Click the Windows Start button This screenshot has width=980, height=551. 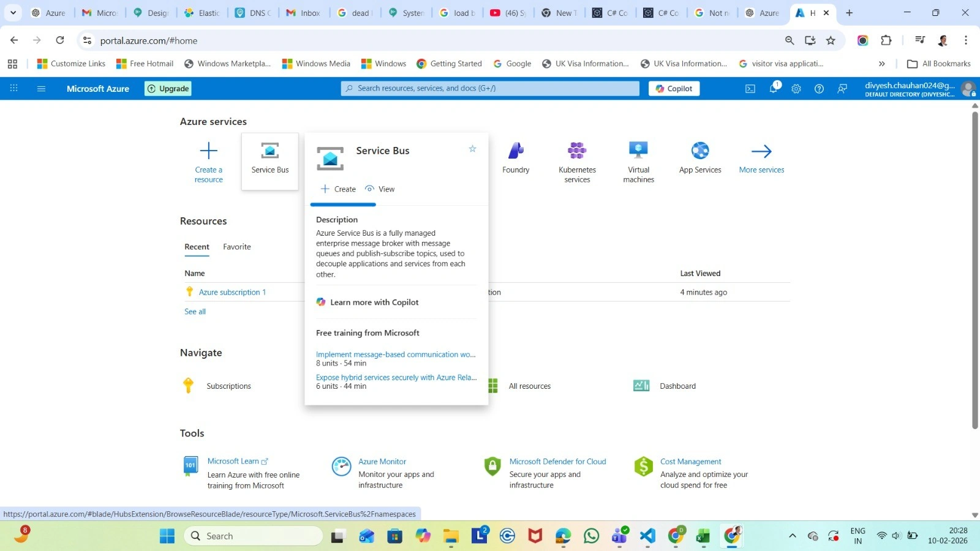click(x=167, y=536)
